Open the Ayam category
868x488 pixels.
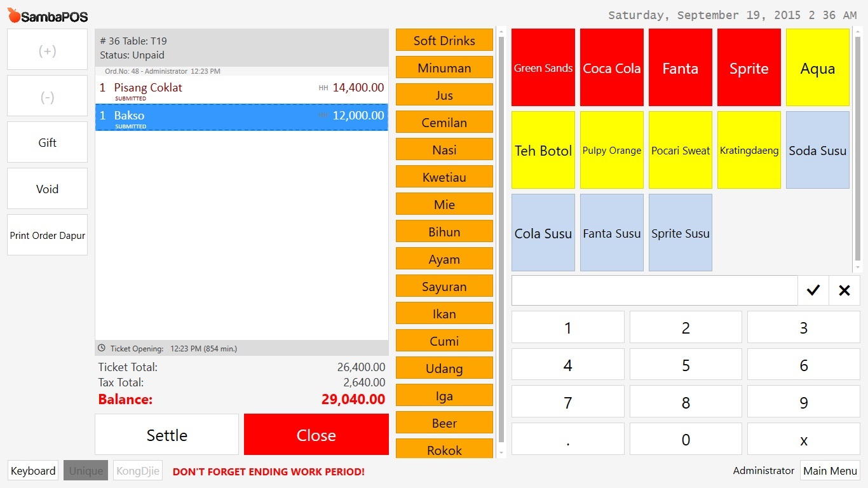pos(444,259)
